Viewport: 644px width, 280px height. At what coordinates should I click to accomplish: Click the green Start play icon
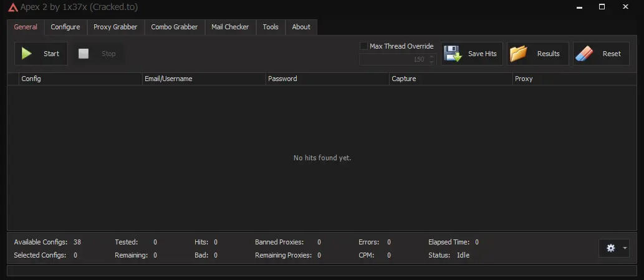[27, 54]
